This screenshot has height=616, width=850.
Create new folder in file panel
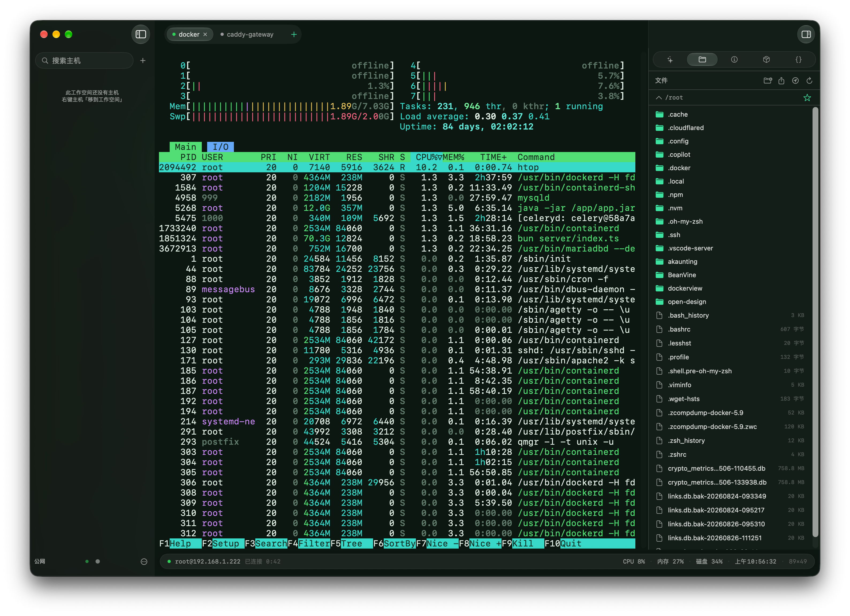[x=768, y=81]
